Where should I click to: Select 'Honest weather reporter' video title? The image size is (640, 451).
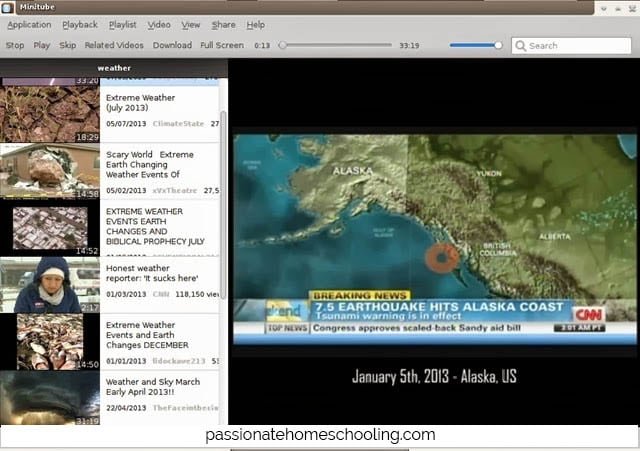coord(152,273)
